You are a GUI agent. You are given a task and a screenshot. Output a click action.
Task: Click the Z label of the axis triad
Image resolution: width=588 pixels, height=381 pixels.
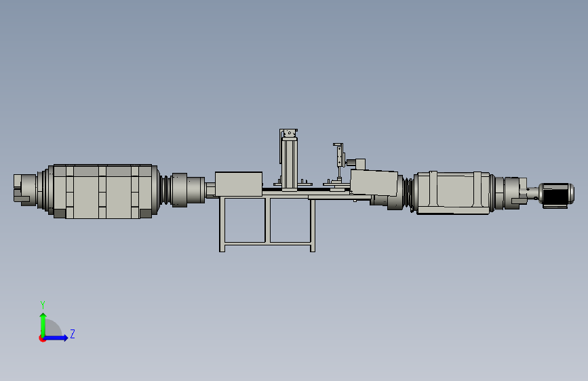pos(73,334)
